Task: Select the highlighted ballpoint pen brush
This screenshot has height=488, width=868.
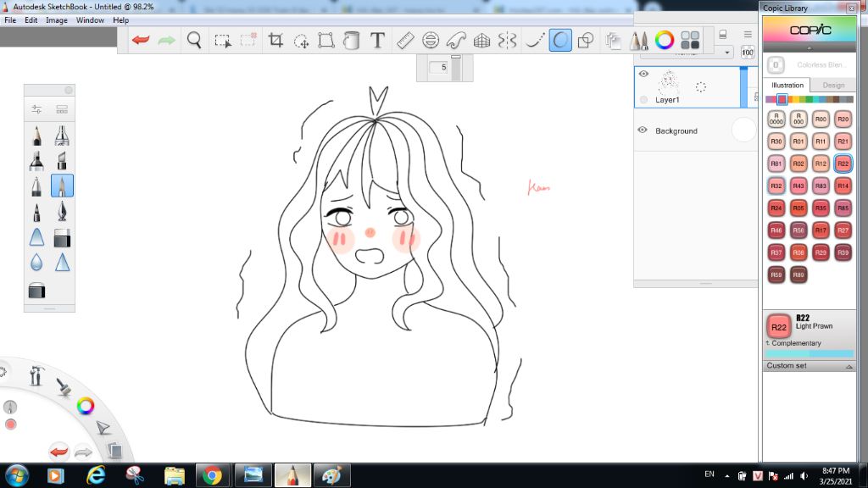Action: (x=62, y=186)
